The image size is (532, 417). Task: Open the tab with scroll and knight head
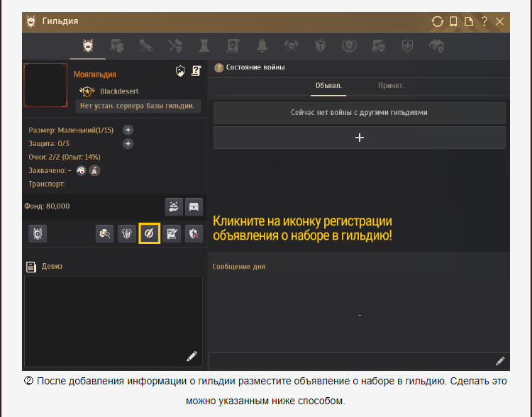point(117,46)
